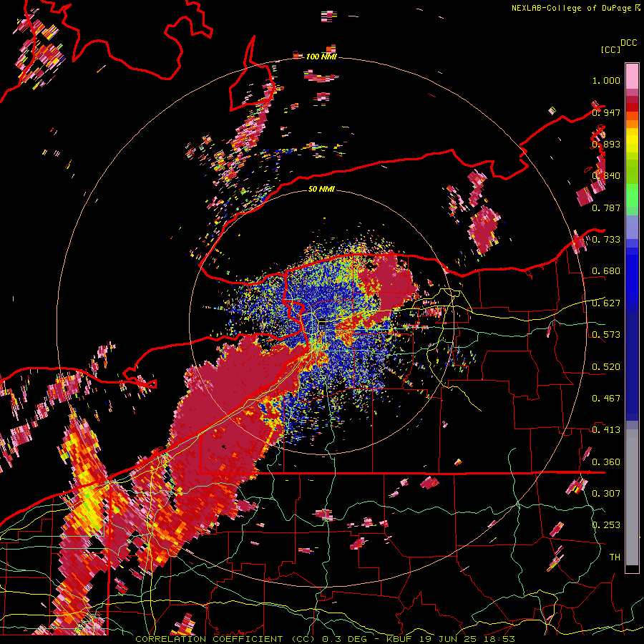Pick the yellow color bar segment near 0.893
The image size is (644, 644).
[632, 141]
